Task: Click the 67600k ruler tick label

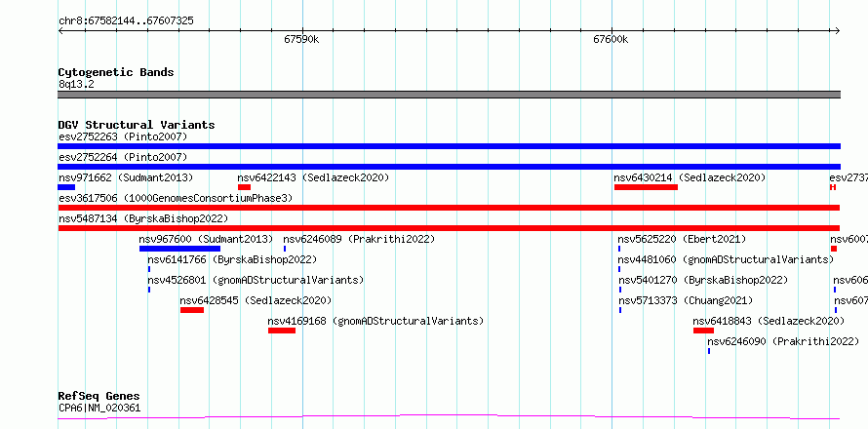Action: pos(611,39)
